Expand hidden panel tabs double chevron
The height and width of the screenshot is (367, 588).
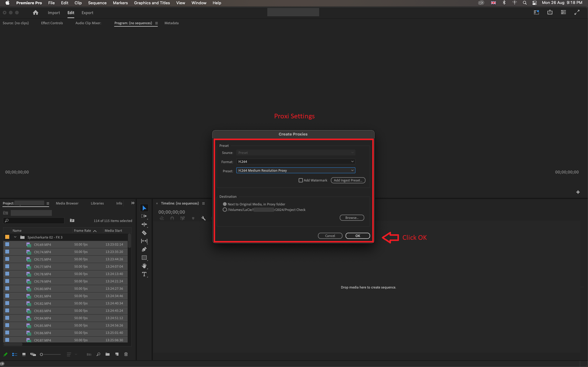(133, 203)
